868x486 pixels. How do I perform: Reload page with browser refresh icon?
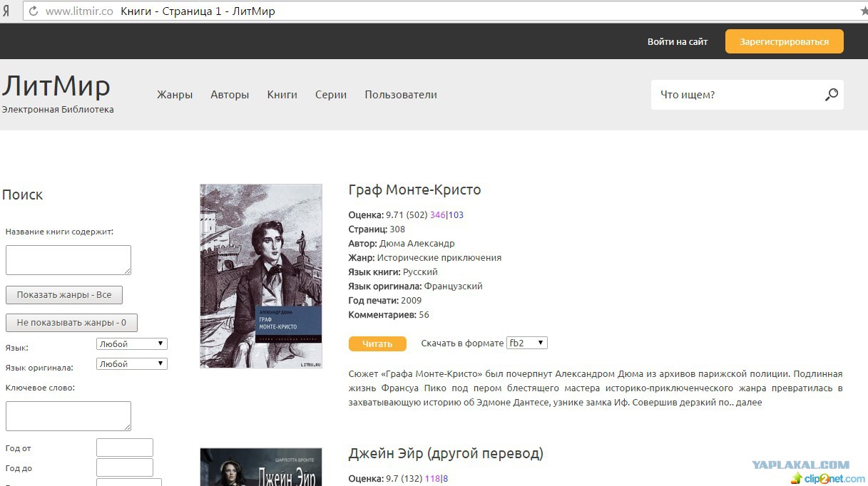click(x=33, y=11)
